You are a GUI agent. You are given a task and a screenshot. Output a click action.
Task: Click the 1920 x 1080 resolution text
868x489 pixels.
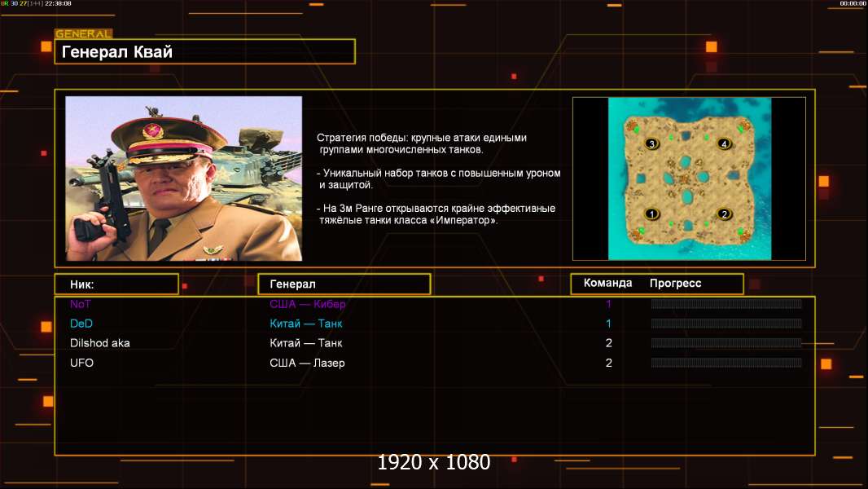pyautogui.click(x=433, y=463)
